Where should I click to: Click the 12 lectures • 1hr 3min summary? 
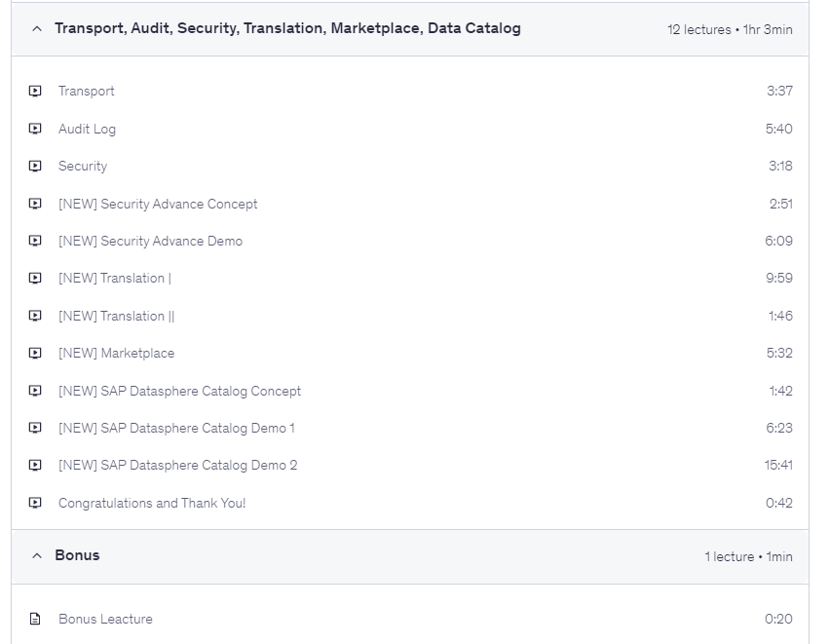(729, 30)
